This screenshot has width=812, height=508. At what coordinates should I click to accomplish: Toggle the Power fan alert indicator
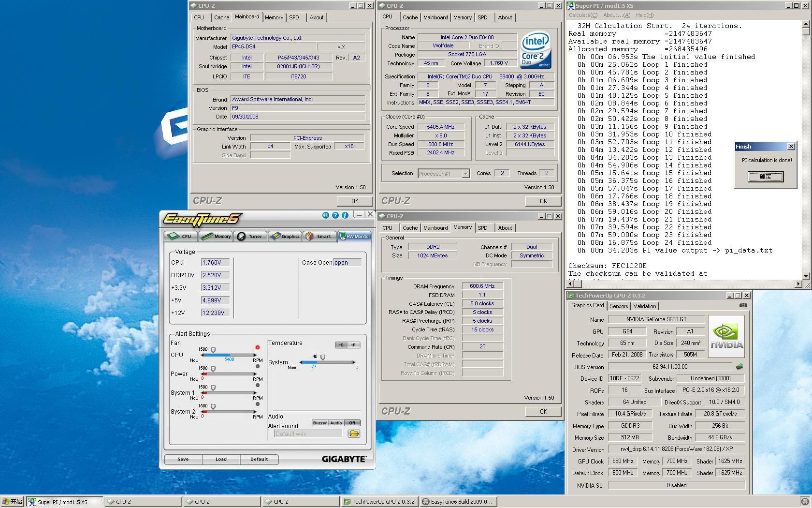(258, 366)
